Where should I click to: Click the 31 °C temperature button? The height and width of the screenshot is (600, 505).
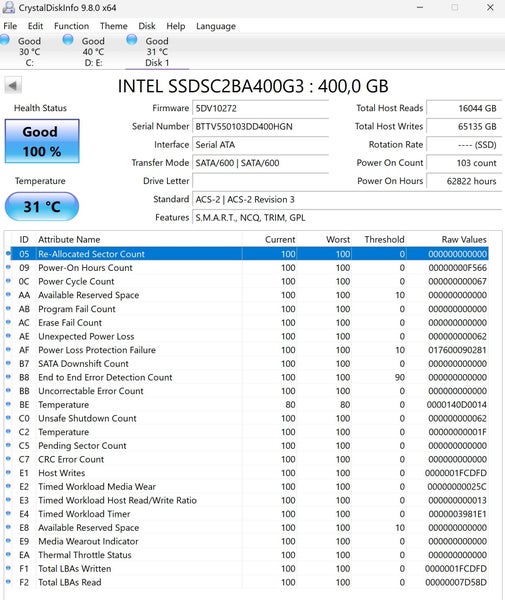tap(42, 207)
